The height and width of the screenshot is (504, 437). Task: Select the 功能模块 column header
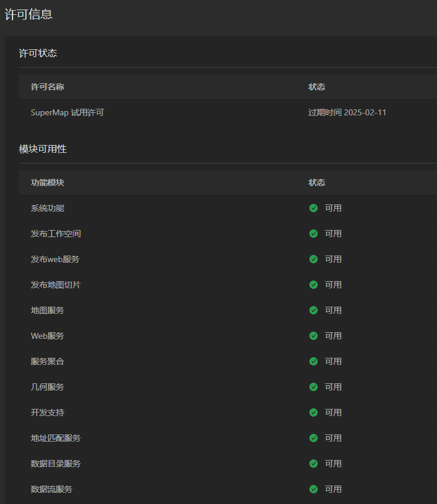pyautogui.click(x=47, y=182)
